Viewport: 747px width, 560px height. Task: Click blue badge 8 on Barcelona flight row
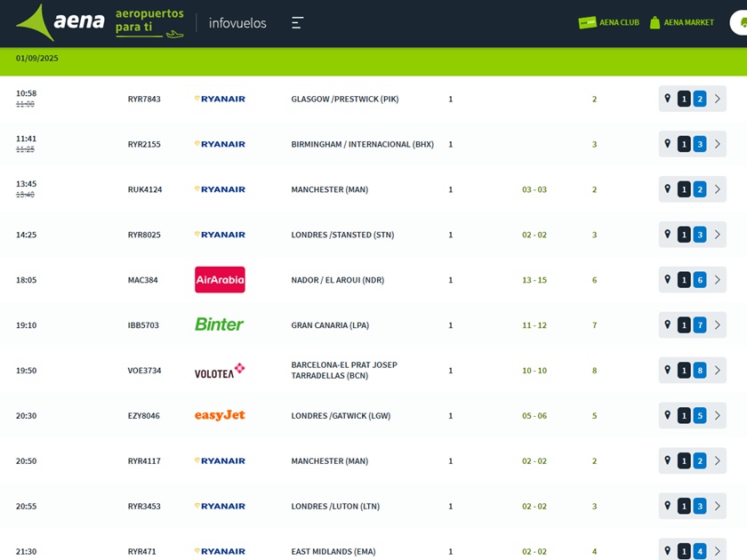(x=700, y=371)
